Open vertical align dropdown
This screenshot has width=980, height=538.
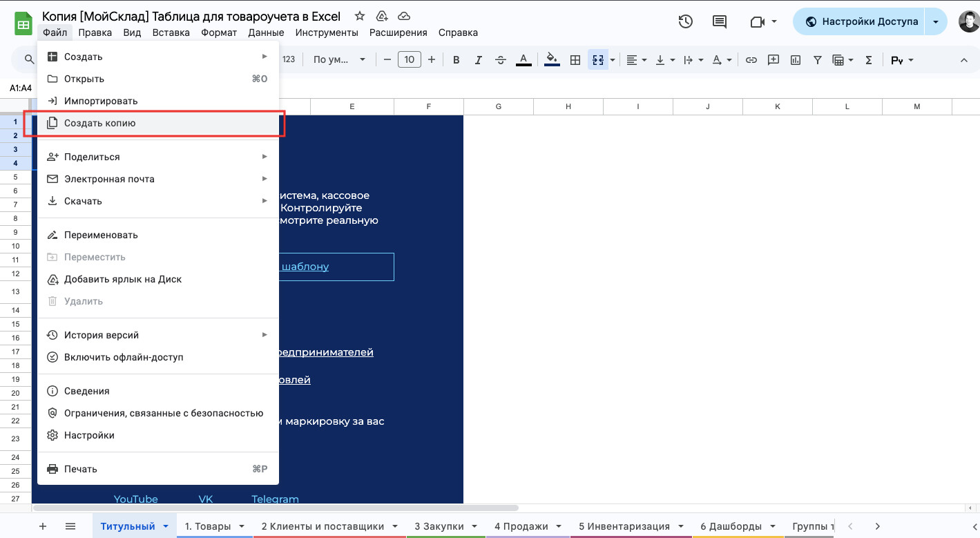(x=665, y=60)
